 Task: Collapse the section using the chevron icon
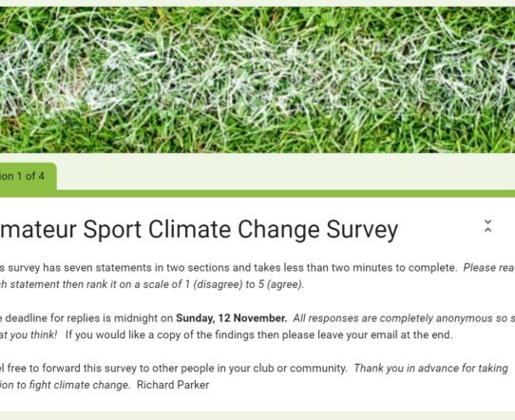click(x=488, y=226)
